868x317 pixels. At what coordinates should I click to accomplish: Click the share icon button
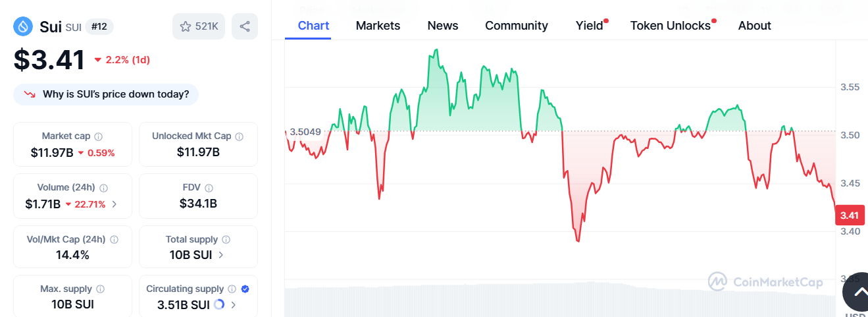(245, 26)
